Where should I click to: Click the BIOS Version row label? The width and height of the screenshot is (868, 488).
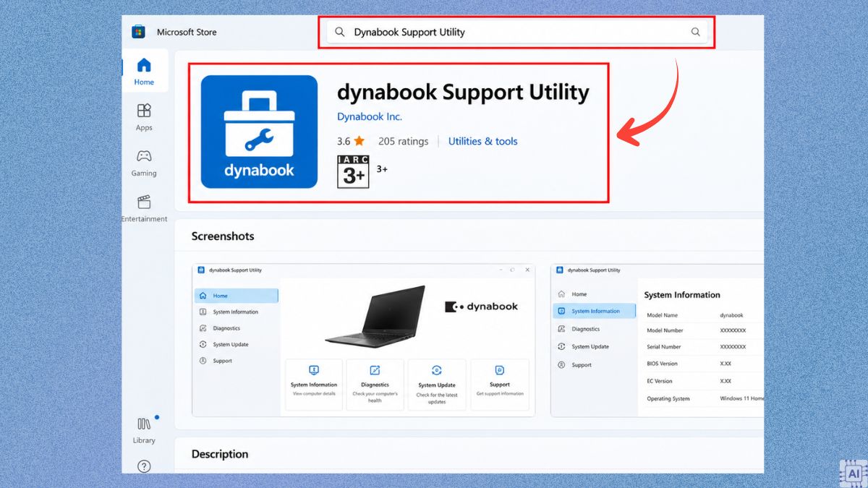click(x=663, y=364)
